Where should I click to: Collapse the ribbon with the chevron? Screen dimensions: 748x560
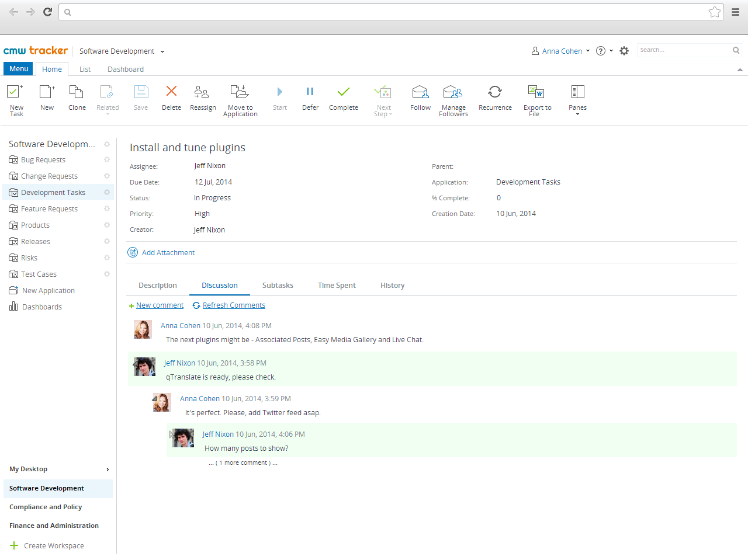pos(740,69)
